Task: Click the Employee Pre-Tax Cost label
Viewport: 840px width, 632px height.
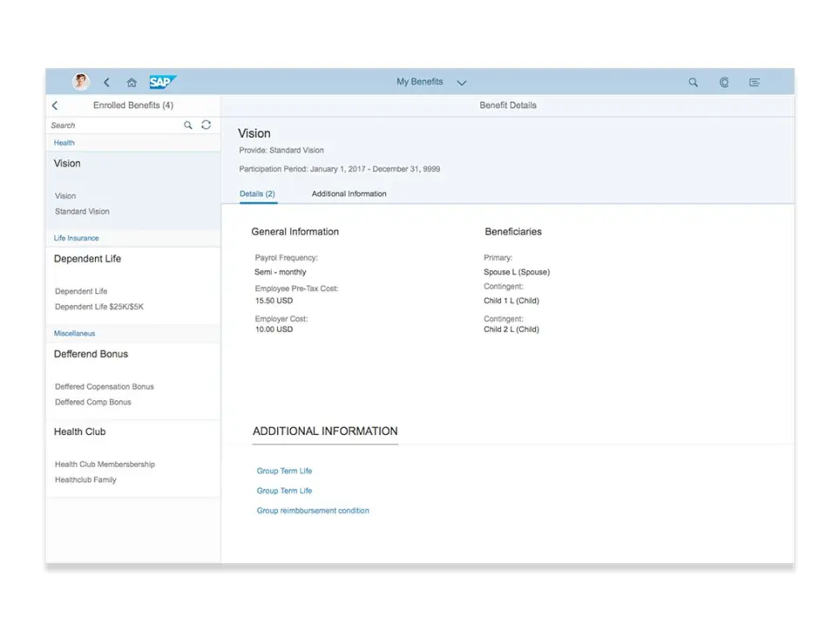Action: click(x=296, y=289)
